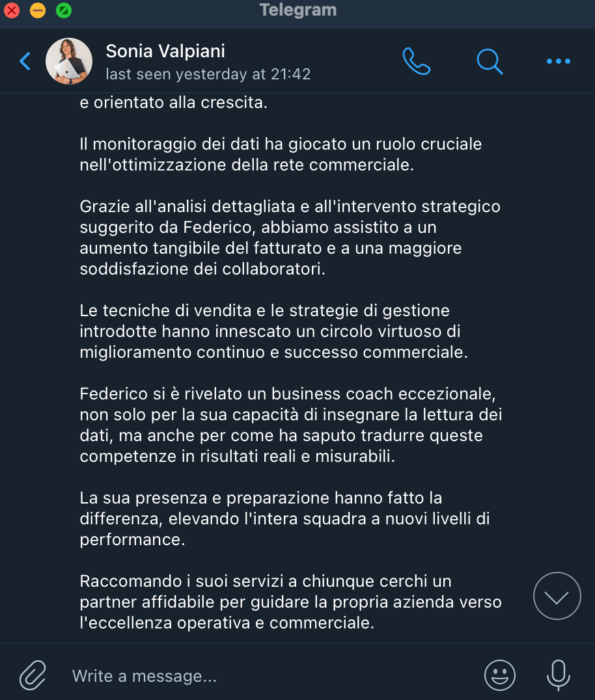595x700 pixels.
Task: Minimize the Telegram window
Action: 38,10
